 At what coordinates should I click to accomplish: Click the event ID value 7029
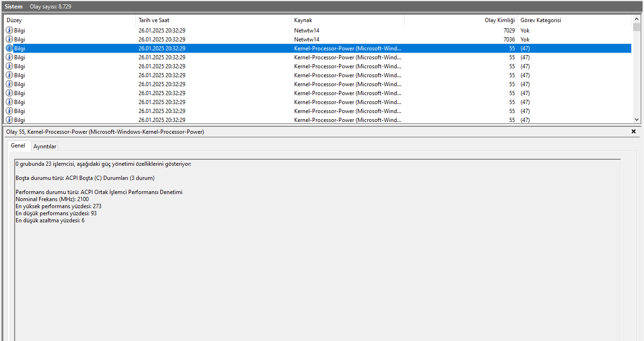[x=509, y=31]
